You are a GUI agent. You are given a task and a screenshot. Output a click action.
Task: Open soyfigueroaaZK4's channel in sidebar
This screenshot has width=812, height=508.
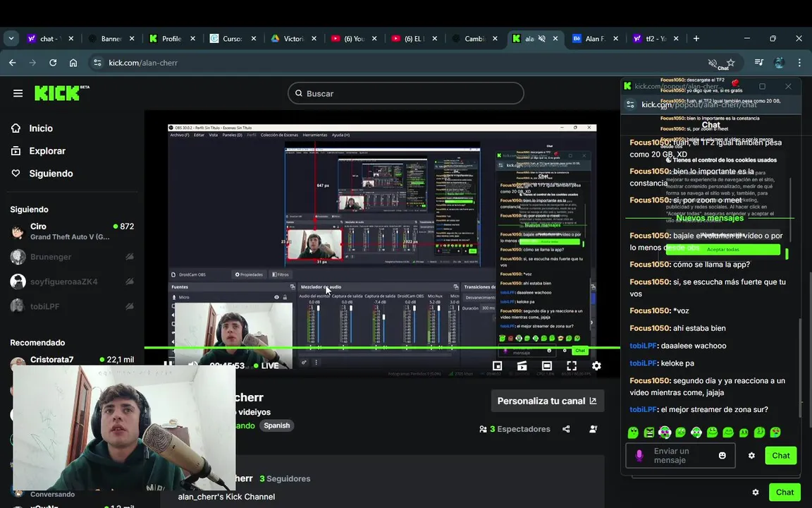coord(72,282)
